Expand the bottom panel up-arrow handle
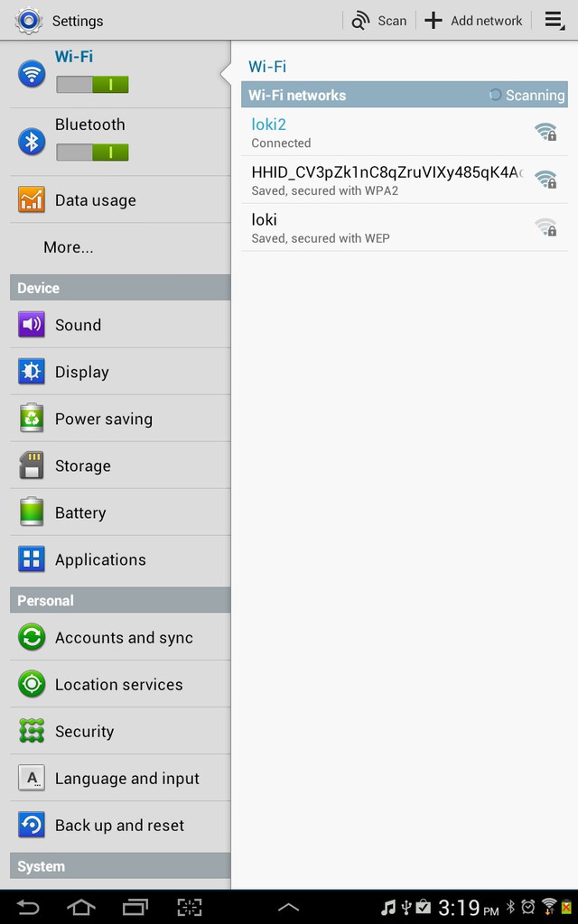This screenshot has height=924, width=578. 288,908
